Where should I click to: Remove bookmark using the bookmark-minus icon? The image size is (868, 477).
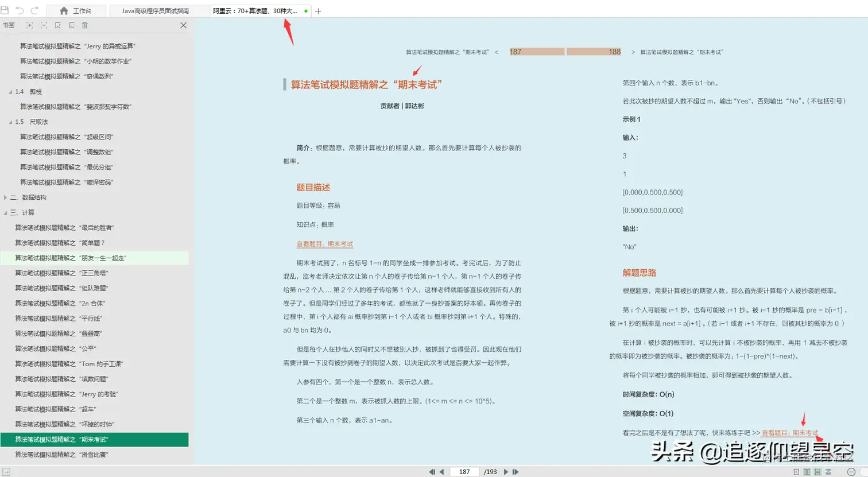[x=72, y=25]
